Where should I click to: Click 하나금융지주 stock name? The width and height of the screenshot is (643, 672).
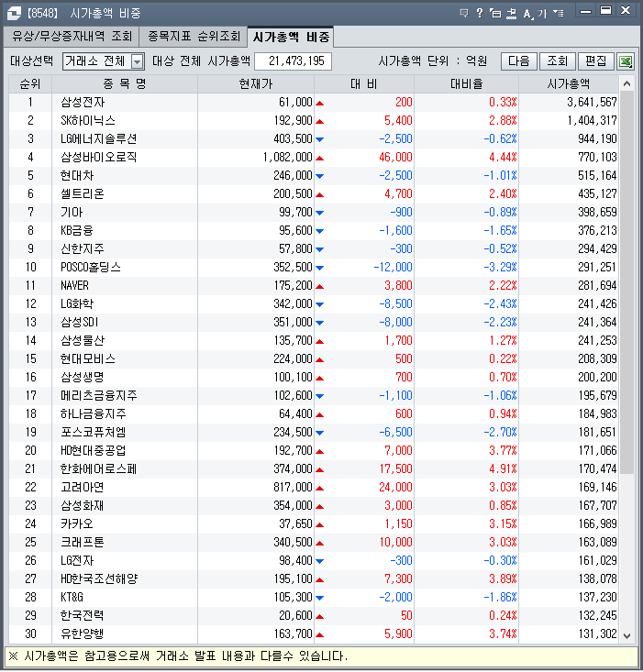point(93,413)
